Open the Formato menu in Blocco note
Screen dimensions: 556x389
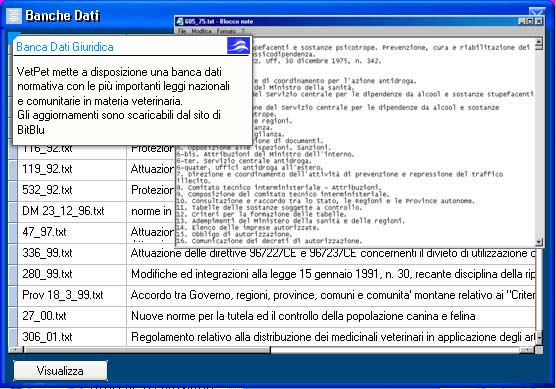(x=226, y=31)
